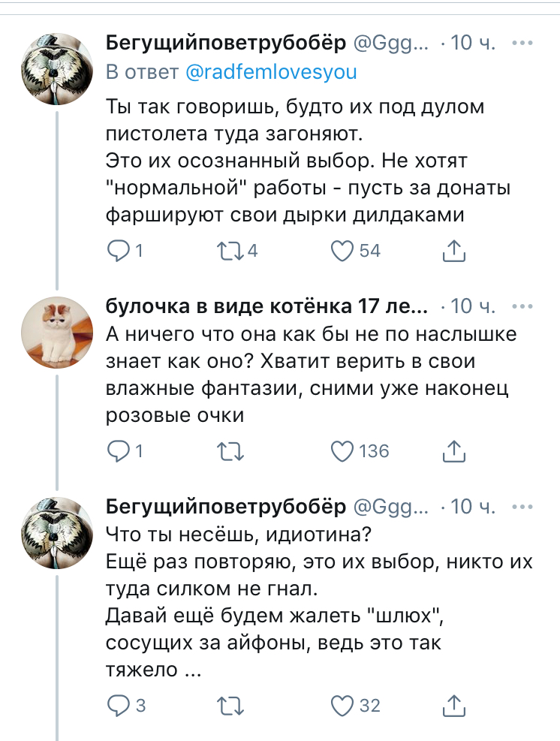Reply to the kitten-avatar tweet
Image resolution: width=560 pixels, height=741 pixels.
pos(119,450)
